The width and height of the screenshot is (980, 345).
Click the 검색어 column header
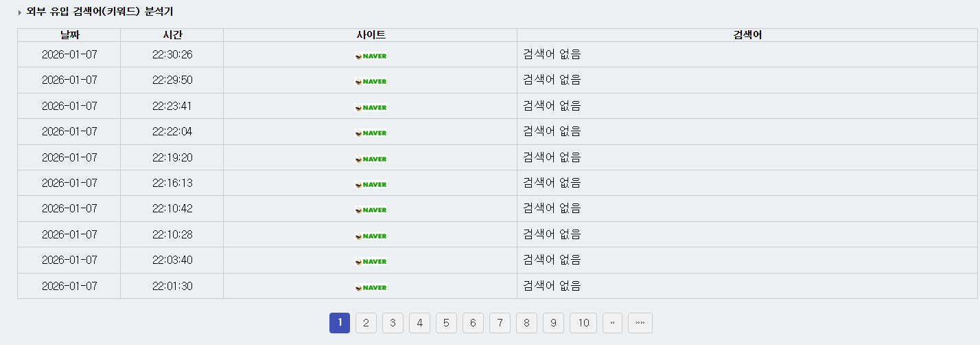click(747, 35)
